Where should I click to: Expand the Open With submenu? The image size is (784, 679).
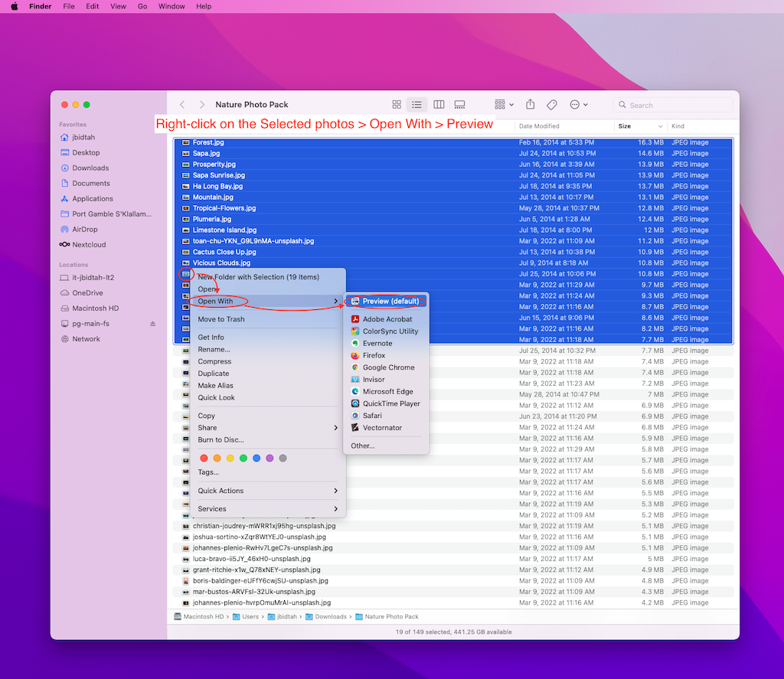pos(267,301)
